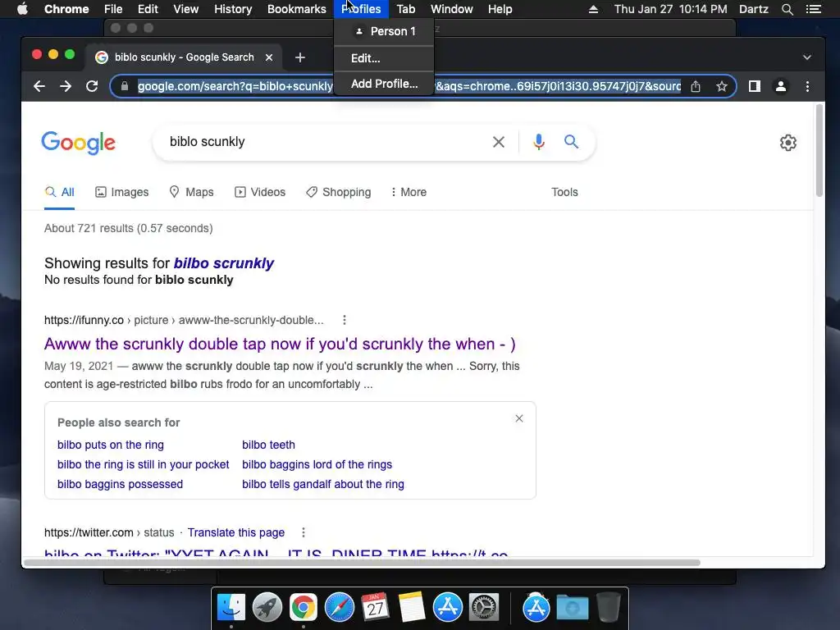Image resolution: width=840 pixels, height=630 pixels.
Task: Click Translate this page link
Action: click(235, 532)
